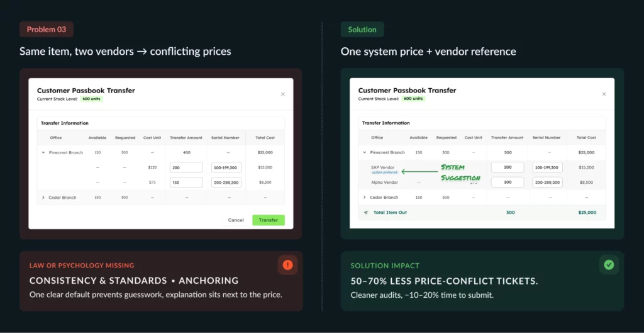Collapse Pinecrest Branch in the left dialog

point(43,152)
